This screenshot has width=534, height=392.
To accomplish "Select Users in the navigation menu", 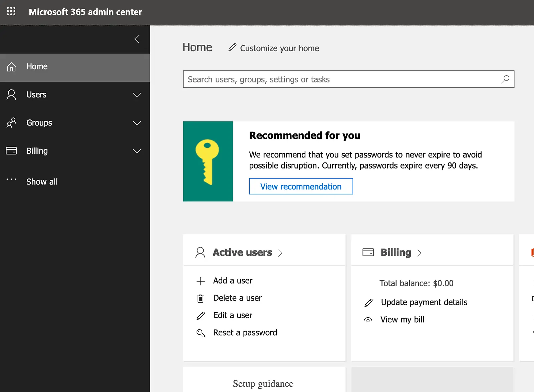I will coord(75,95).
